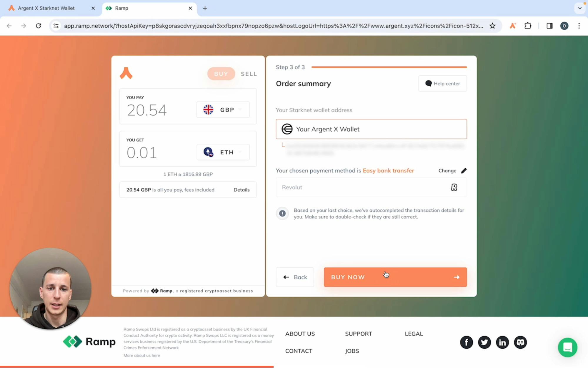Open Ramp LinkedIn page
The width and height of the screenshot is (588, 368).
[502, 342]
